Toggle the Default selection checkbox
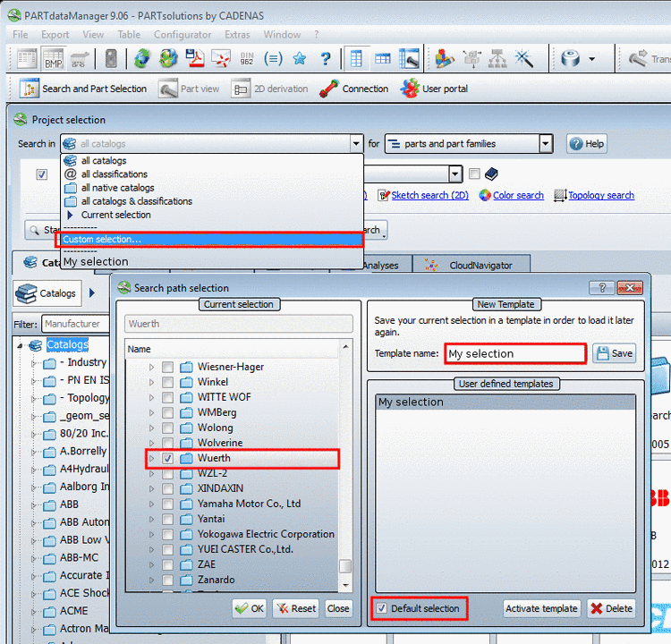The height and width of the screenshot is (644, 671). click(x=381, y=608)
